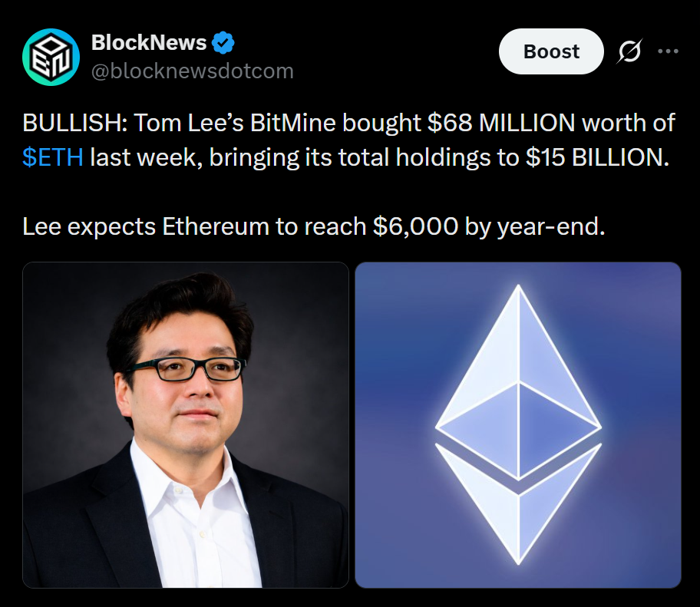Click the word BitMine in the post
The height and width of the screenshot is (607, 700).
292,123
